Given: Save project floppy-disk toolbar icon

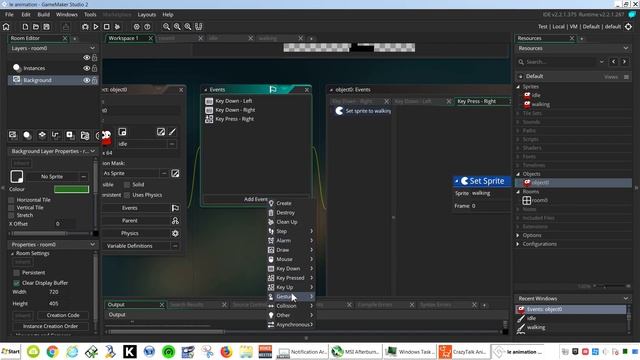Looking at the screenshot, I should (x=47, y=27).
